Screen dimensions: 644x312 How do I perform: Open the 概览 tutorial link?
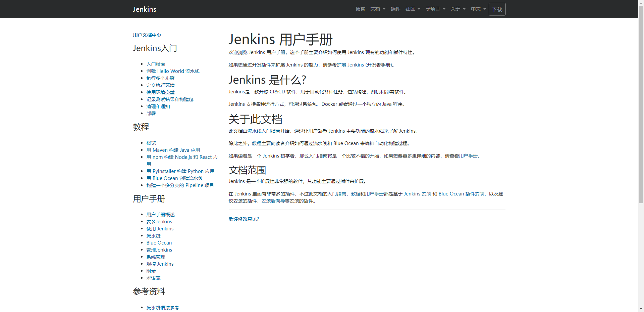point(151,143)
